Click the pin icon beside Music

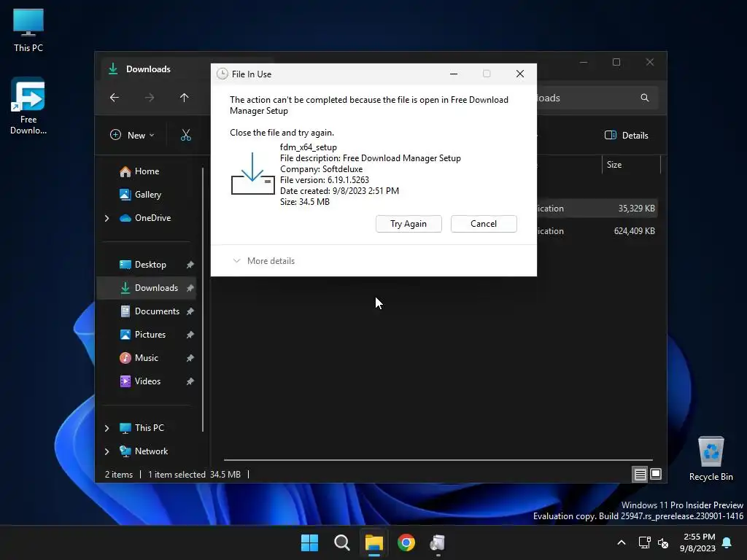pyautogui.click(x=190, y=358)
